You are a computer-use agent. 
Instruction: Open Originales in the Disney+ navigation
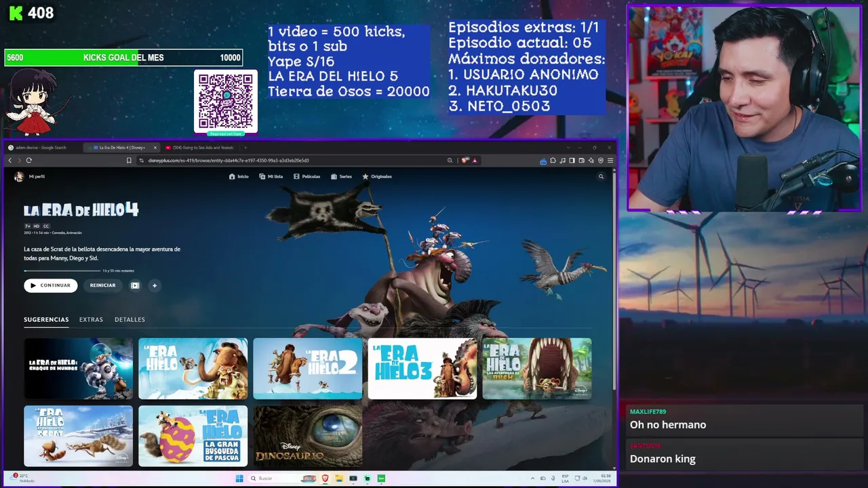pyautogui.click(x=377, y=176)
